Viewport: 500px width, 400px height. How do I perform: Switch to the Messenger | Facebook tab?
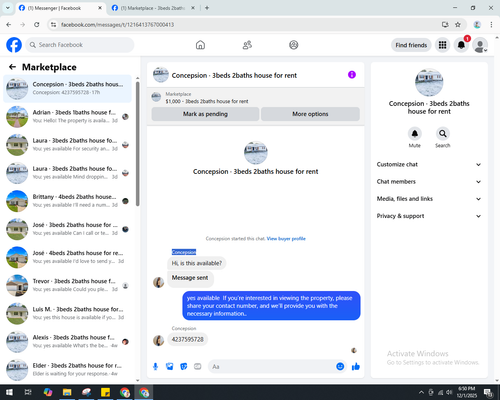(x=61, y=8)
